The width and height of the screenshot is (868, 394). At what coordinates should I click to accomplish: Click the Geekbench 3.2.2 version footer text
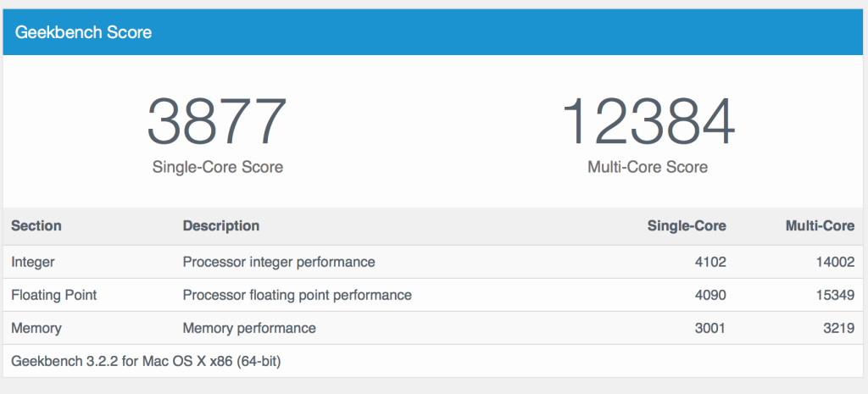pos(146,362)
